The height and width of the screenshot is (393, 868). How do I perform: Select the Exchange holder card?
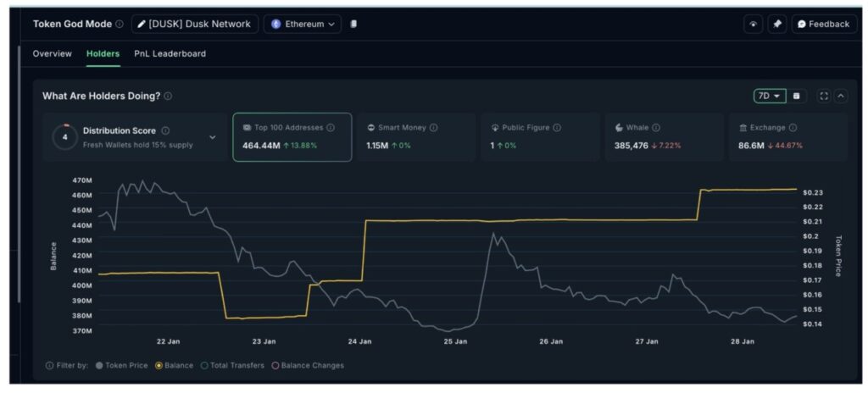coord(787,136)
